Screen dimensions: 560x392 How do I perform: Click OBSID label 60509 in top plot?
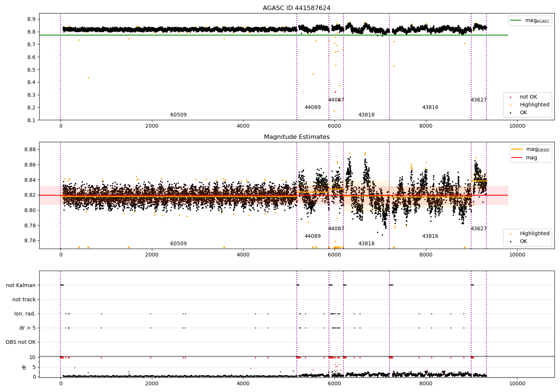point(178,115)
